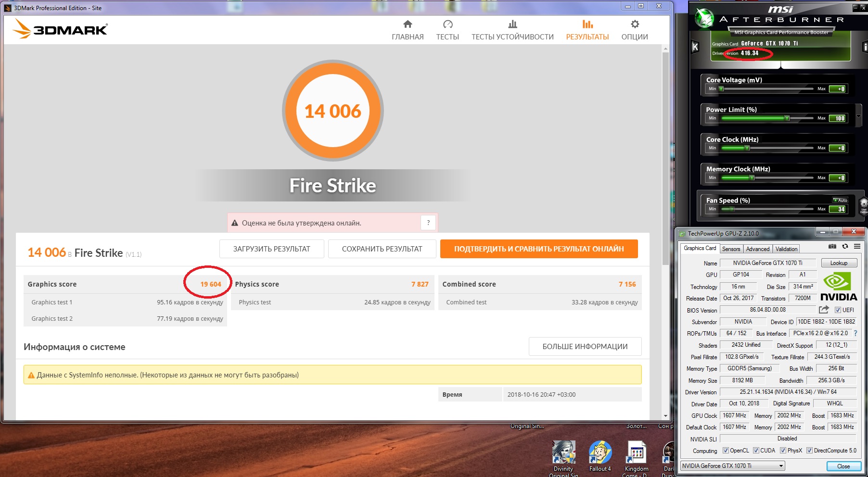Open the Afterburner information i button
Screen dimensions: 868x477
(x=865, y=47)
